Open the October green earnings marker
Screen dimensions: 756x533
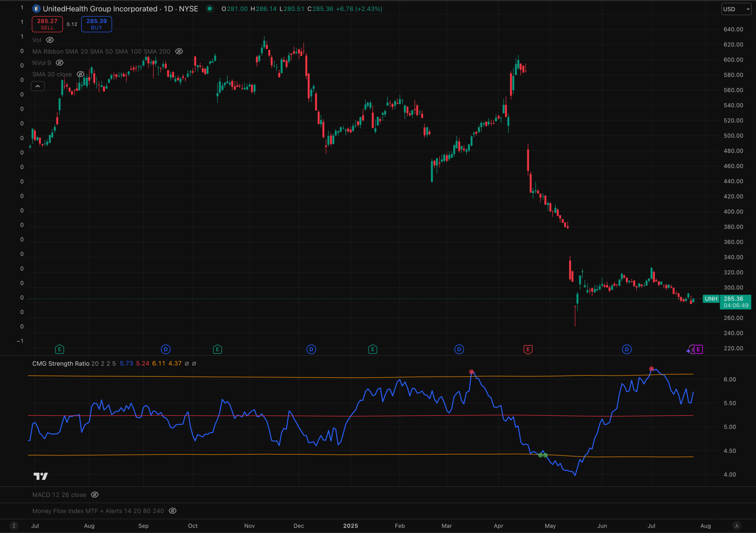tap(217, 349)
